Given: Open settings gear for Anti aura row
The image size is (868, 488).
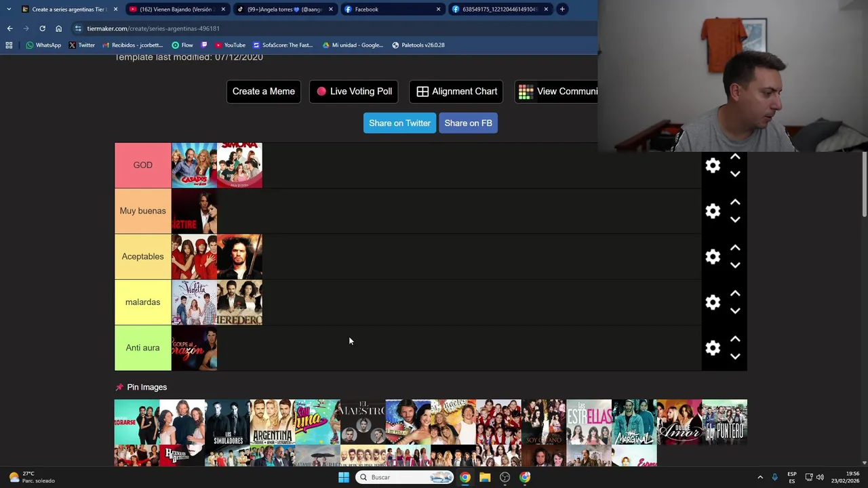Looking at the screenshot, I should pyautogui.click(x=713, y=348).
